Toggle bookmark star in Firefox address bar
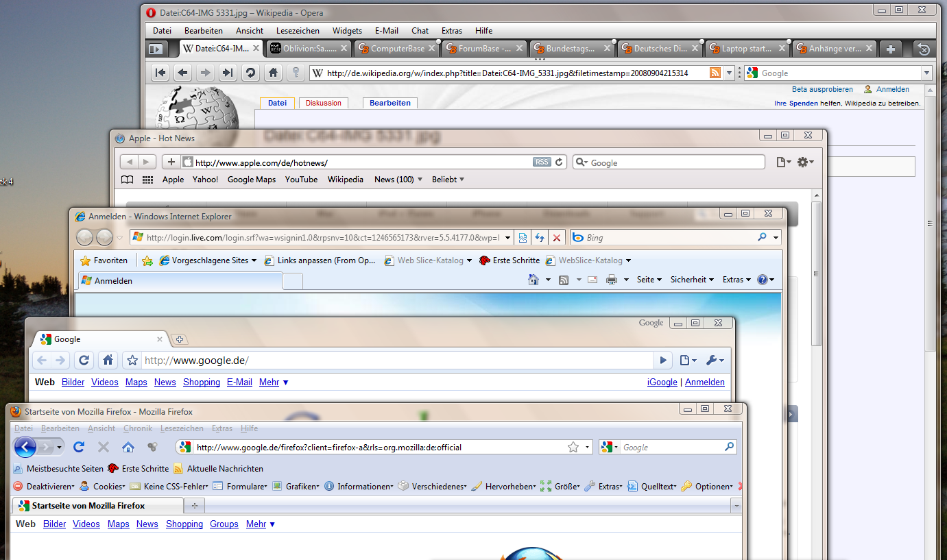The width and height of the screenshot is (947, 560). point(573,448)
